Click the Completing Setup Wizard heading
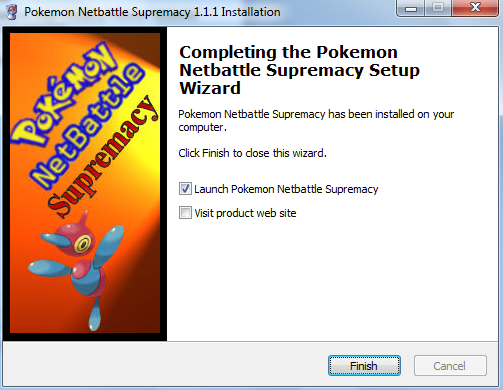Viewport: 503px width, 390px height. coord(299,70)
